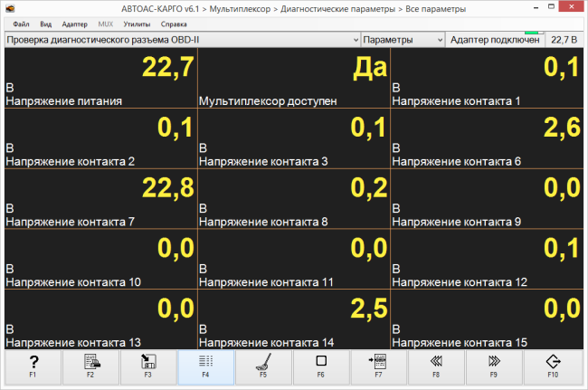This screenshot has height=390, width=588.
Task: Select the Мультиплексор доступен parameter cell
Action: coord(294,78)
